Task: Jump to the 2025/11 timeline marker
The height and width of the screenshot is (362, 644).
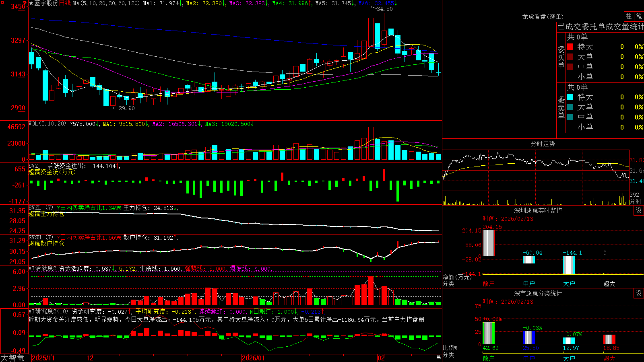Action: pyautogui.click(x=43, y=358)
